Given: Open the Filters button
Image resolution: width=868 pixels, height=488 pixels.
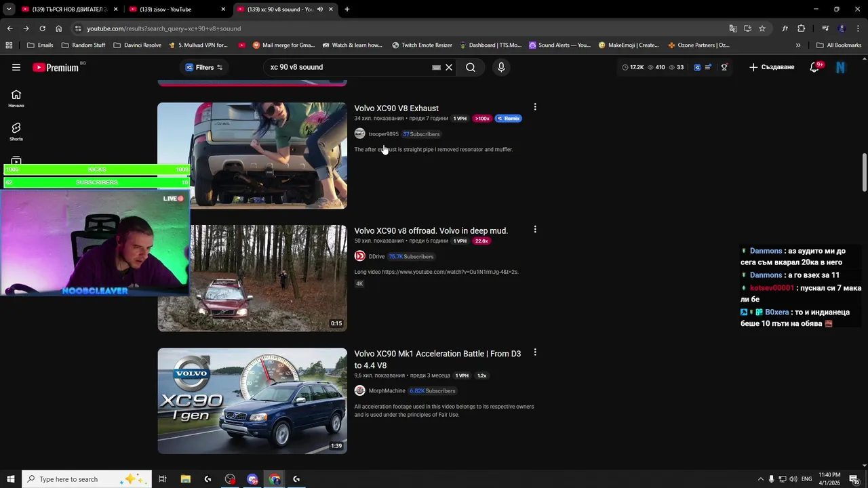Looking at the screenshot, I should pyautogui.click(x=204, y=67).
